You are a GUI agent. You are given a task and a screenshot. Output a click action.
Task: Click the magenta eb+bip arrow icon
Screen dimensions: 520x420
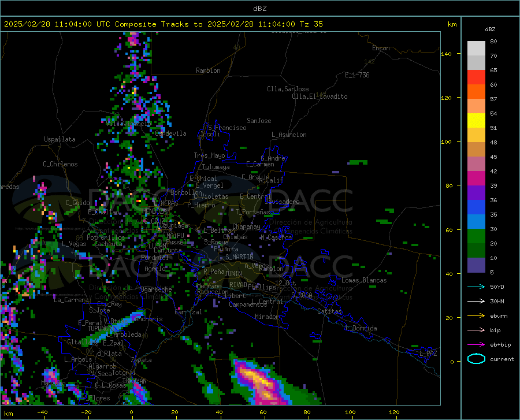point(476,345)
